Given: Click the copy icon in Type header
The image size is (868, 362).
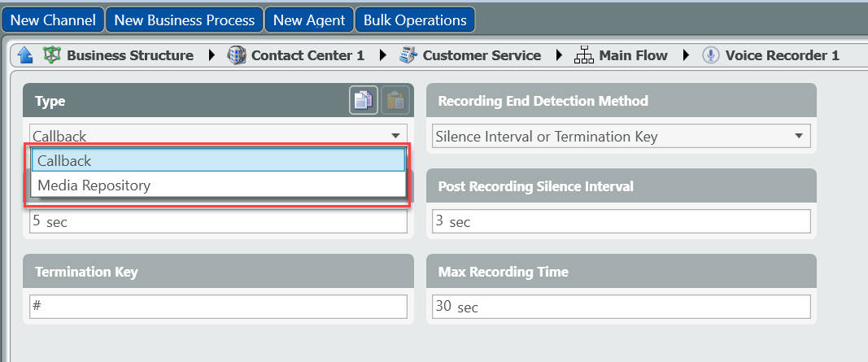Looking at the screenshot, I should (x=363, y=101).
